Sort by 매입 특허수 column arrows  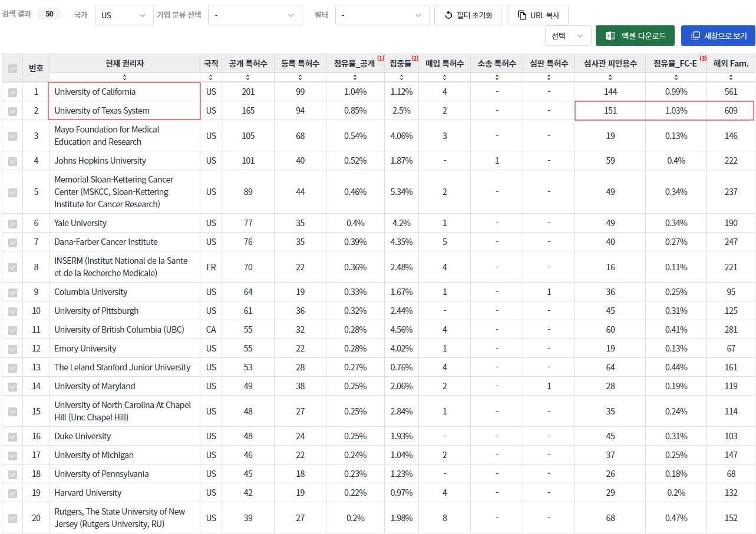click(x=444, y=78)
